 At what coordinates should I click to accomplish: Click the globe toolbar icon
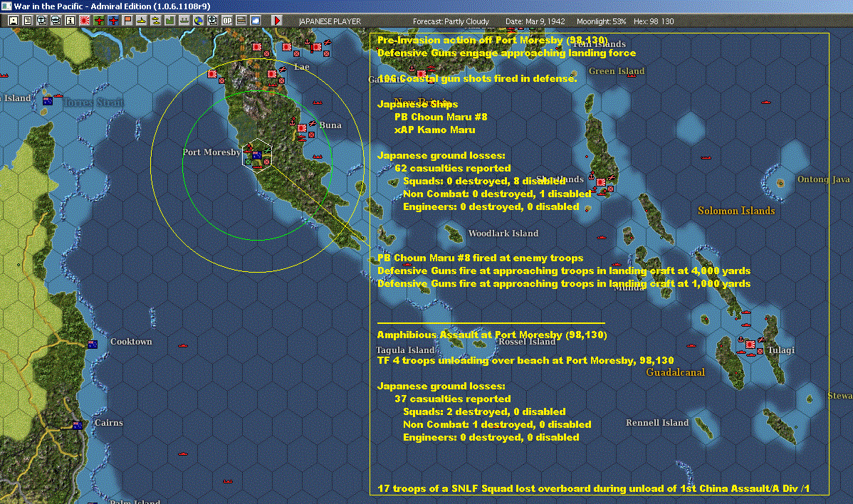pyautogui.click(x=199, y=21)
